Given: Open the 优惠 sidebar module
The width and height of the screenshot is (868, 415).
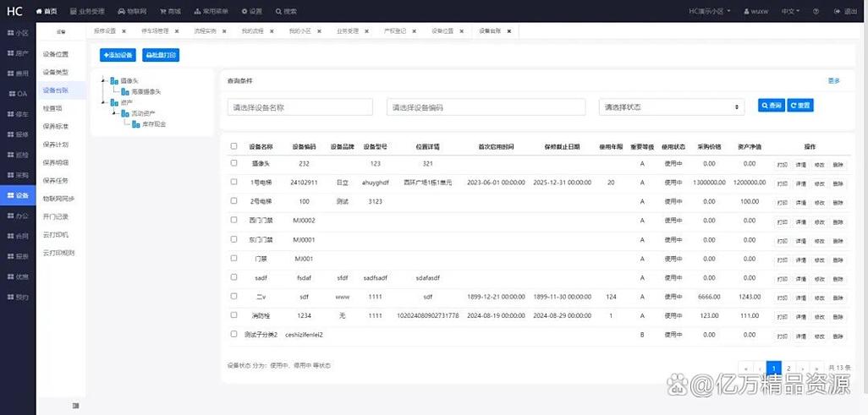Looking at the screenshot, I should 18,276.
